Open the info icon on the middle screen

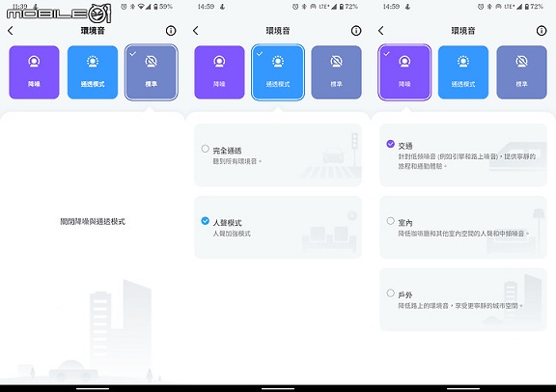click(356, 31)
